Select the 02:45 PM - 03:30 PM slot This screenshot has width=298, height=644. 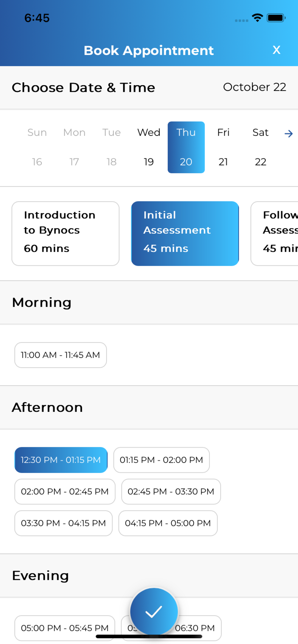pos(171,491)
